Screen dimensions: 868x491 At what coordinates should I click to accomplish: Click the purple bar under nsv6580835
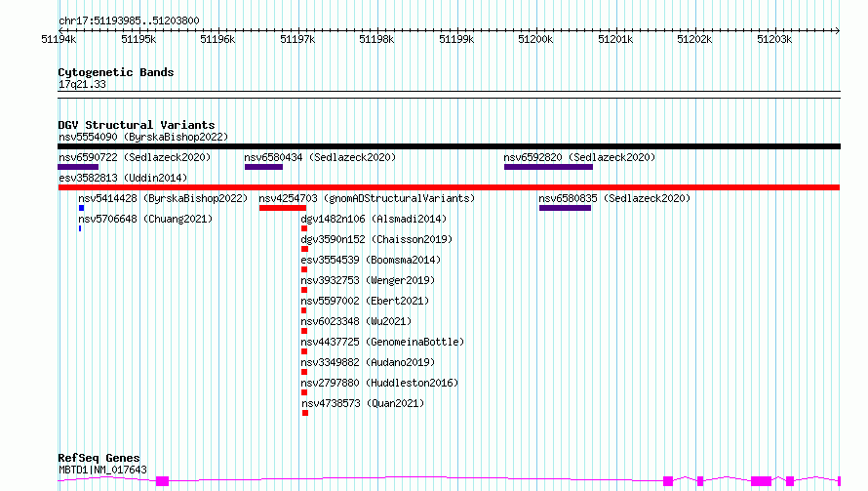[566, 208]
